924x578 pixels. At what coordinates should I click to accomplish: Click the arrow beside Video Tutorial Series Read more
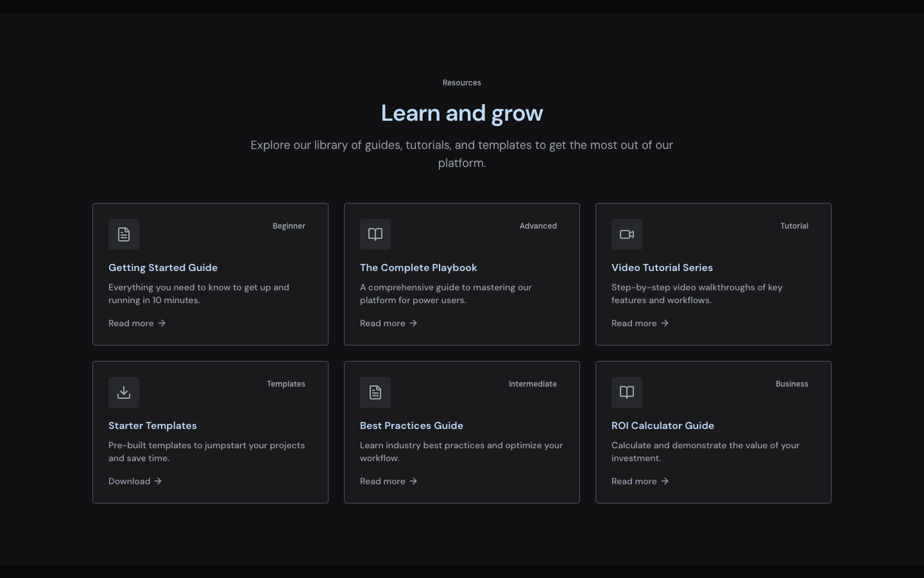(x=665, y=323)
